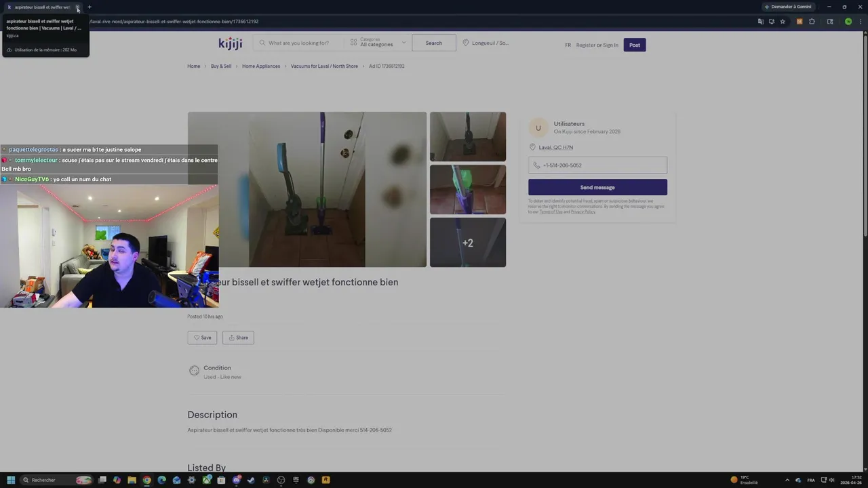Open the +2 more photos thumbnail

click(x=468, y=243)
